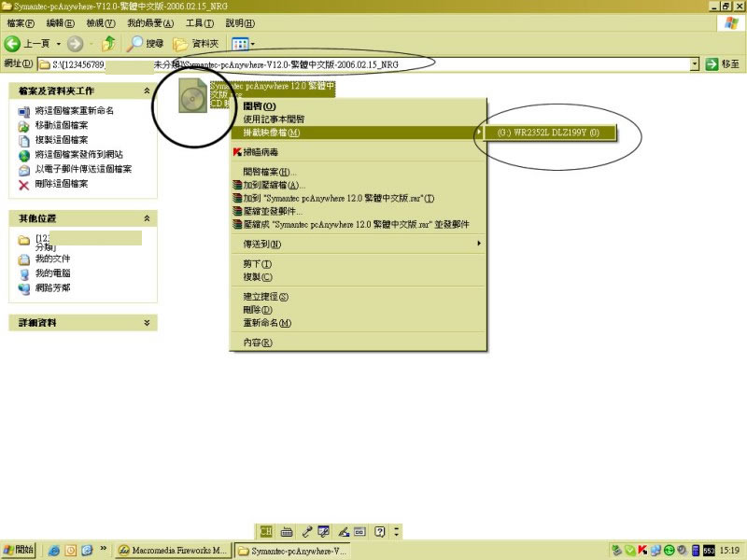This screenshot has height=560, width=747.
Task: Choose 內容(R) in the context menu
Action: 359,343
